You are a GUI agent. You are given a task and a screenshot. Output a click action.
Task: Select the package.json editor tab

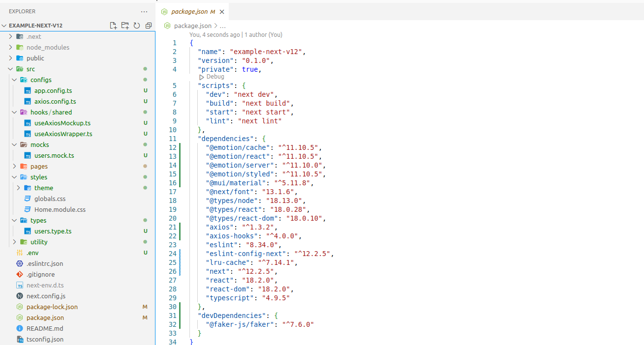point(189,12)
